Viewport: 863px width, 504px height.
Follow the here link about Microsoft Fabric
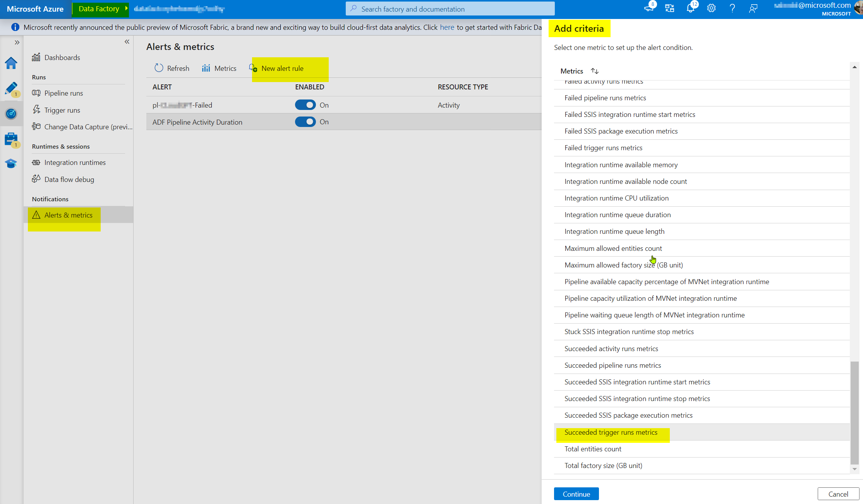pos(447,27)
